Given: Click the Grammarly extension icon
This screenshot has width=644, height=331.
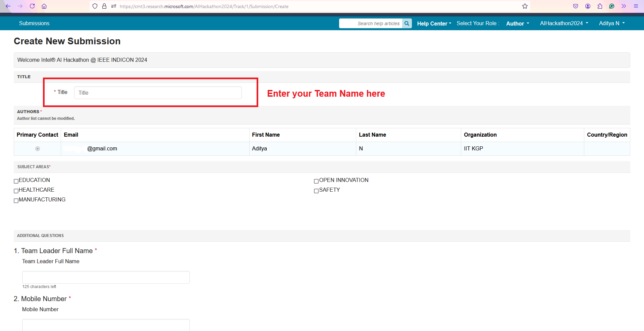Looking at the screenshot, I should tap(612, 6).
